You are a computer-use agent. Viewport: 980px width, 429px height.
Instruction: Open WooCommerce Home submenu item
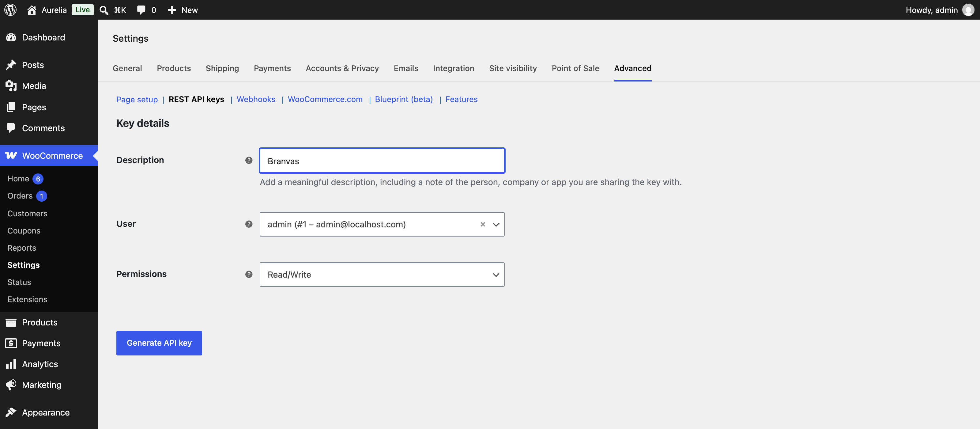coord(18,179)
